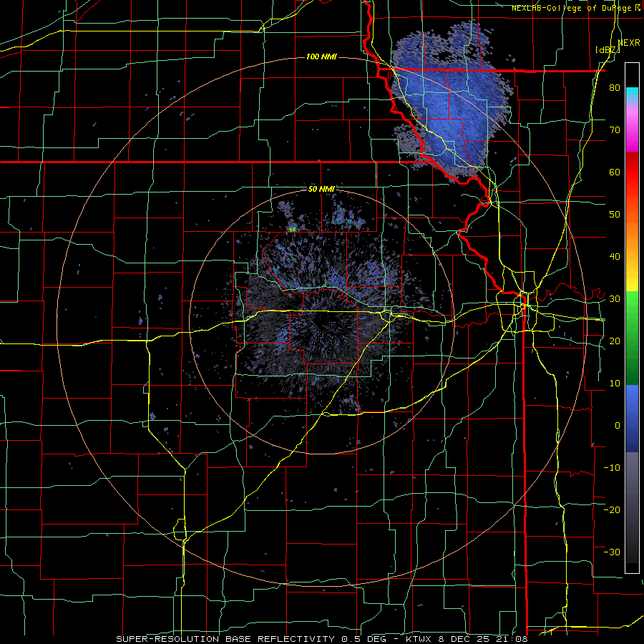Click the Super-Resolution Base Reflectivity caption text
This screenshot has height=644, width=644.
point(321,639)
